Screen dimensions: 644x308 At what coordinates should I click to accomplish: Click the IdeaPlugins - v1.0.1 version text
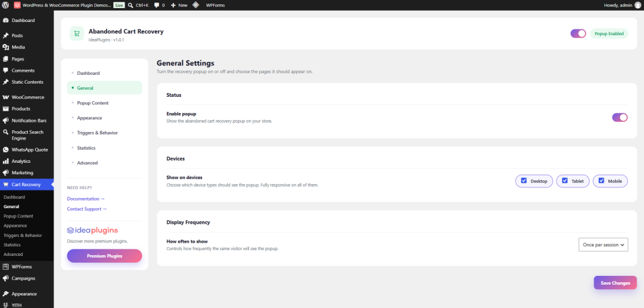(106, 40)
